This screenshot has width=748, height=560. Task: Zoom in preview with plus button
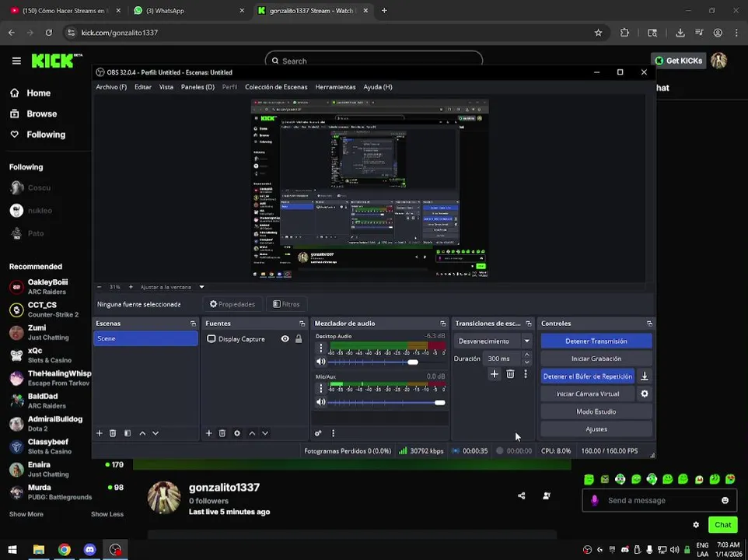[131, 287]
